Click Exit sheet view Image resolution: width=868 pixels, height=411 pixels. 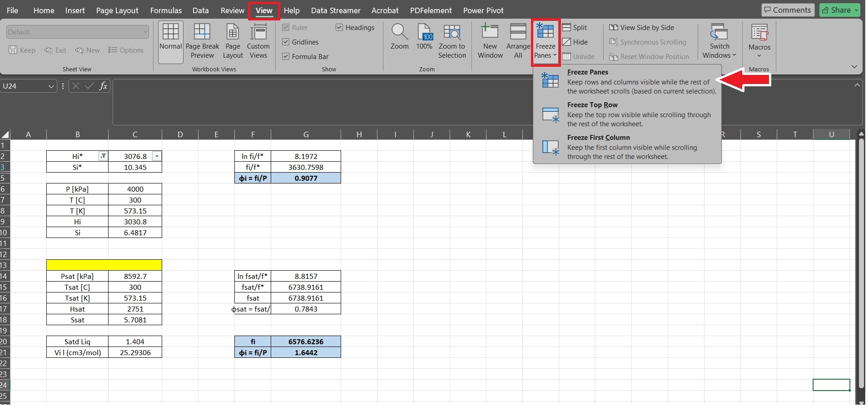[x=55, y=50]
